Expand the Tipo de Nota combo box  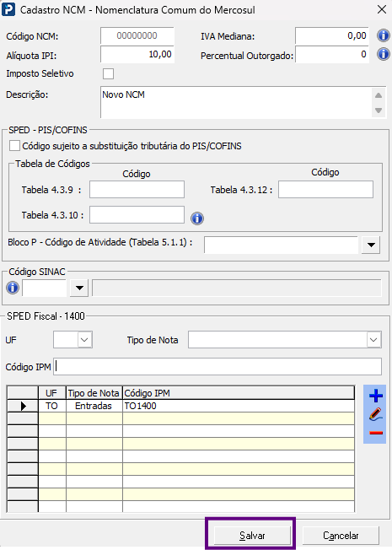[373, 340]
